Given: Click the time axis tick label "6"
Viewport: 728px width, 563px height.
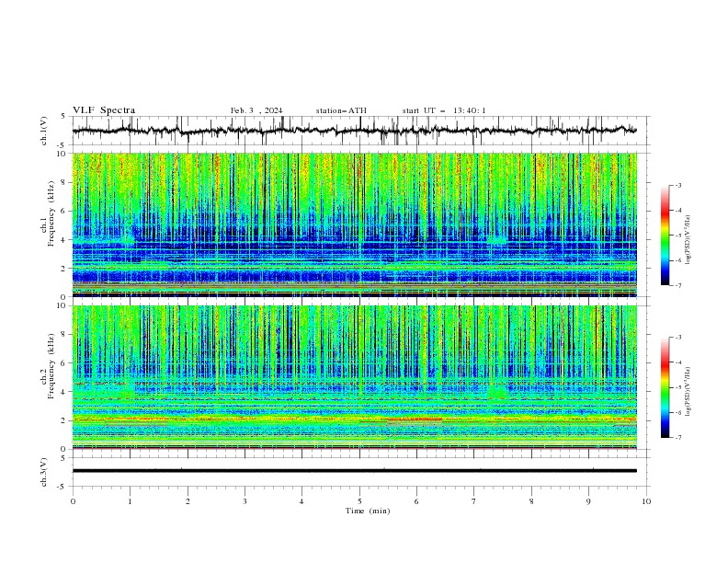Looking at the screenshot, I should [x=416, y=501].
